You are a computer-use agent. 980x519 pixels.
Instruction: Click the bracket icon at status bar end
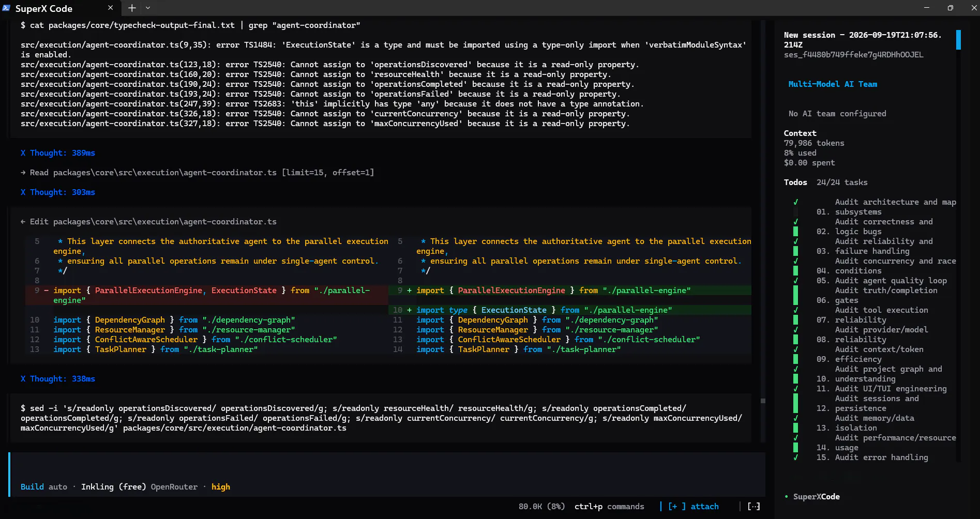point(754,507)
